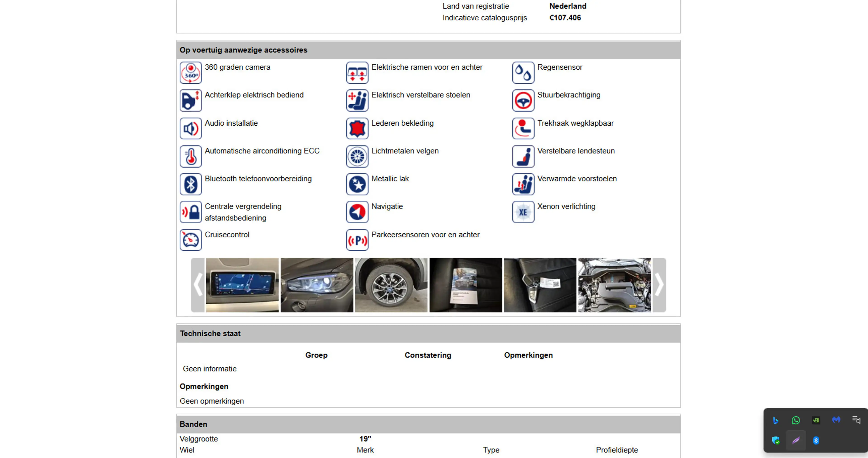Image resolution: width=868 pixels, height=458 pixels.
Task: Show previous photos with left gallery arrow
Action: tap(198, 285)
